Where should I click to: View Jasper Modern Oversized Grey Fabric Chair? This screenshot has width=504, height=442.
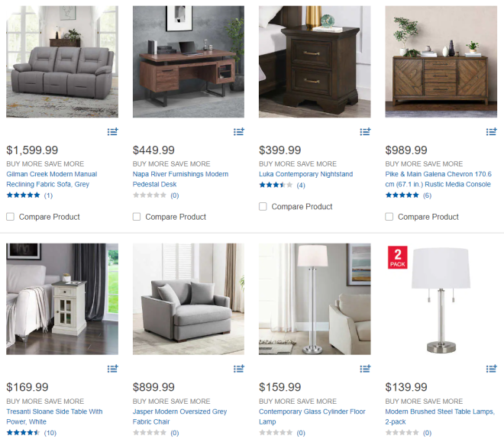[x=179, y=417]
